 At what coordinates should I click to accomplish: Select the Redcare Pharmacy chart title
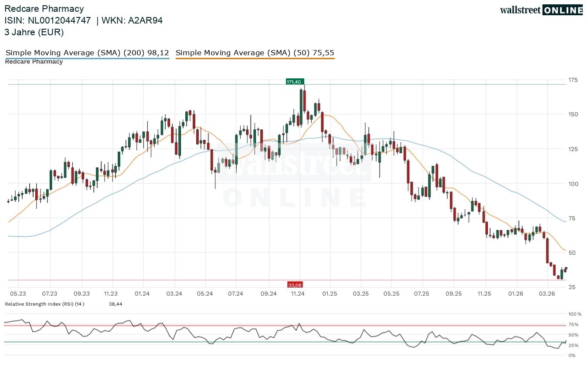(44, 9)
